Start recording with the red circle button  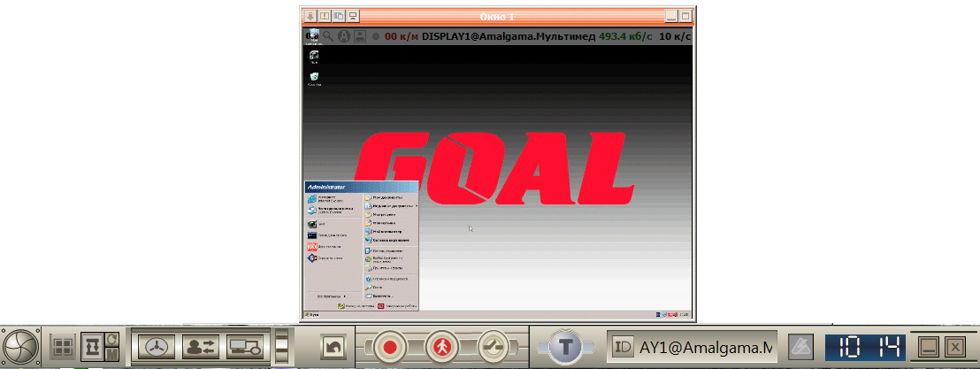[x=391, y=346]
